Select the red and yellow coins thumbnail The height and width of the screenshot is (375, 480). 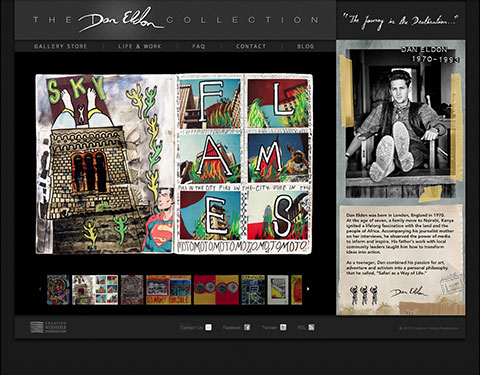216,290
